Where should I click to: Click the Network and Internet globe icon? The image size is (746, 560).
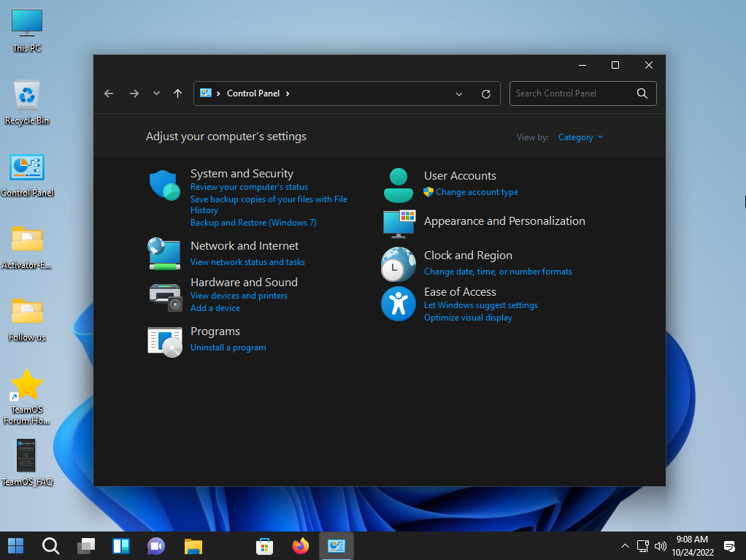coord(164,253)
